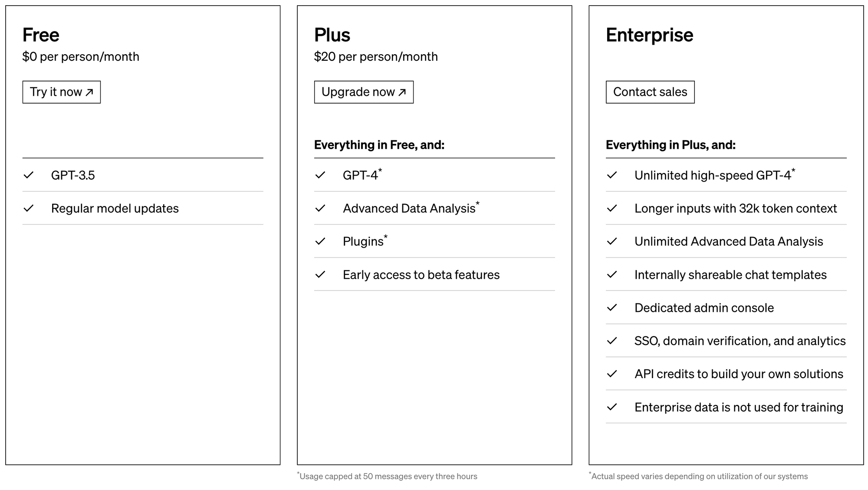
Task: Click the usage capped at 50 messages footnote
Action: pyautogui.click(x=387, y=476)
